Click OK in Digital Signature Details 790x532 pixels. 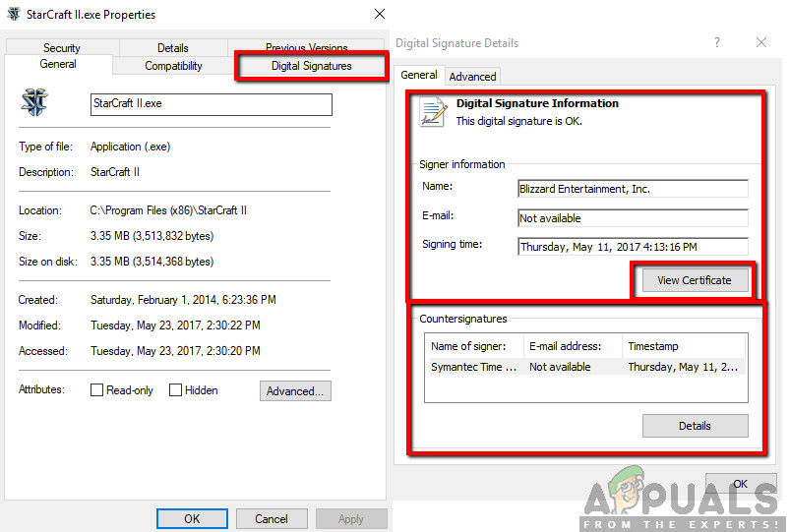coord(741,484)
